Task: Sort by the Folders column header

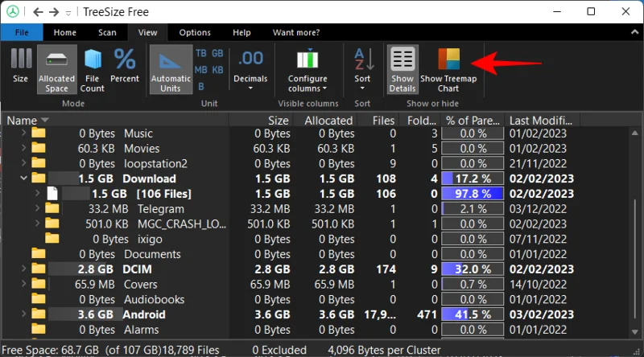Action: point(419,121)
